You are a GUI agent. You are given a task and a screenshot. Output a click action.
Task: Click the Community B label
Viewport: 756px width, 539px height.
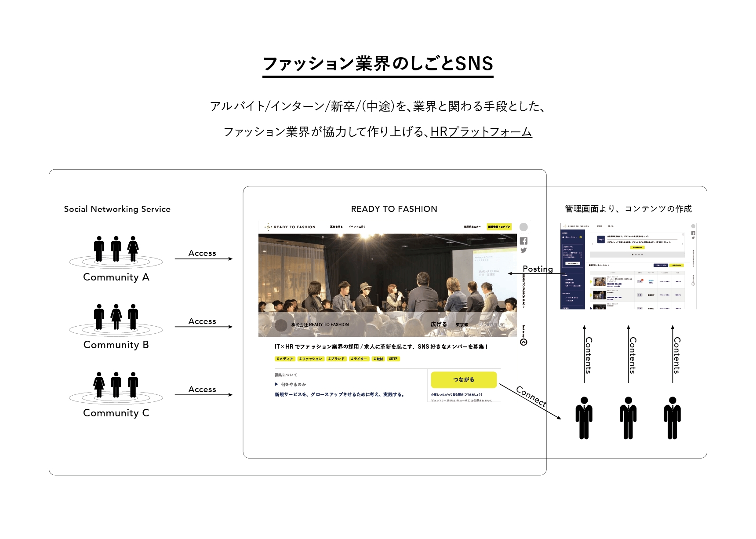point(116,345)
